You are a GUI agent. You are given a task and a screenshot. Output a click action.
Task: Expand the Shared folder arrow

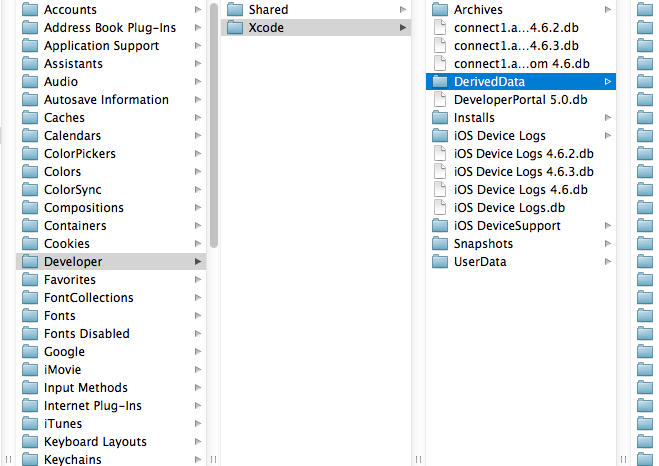(x=403, y=9)
